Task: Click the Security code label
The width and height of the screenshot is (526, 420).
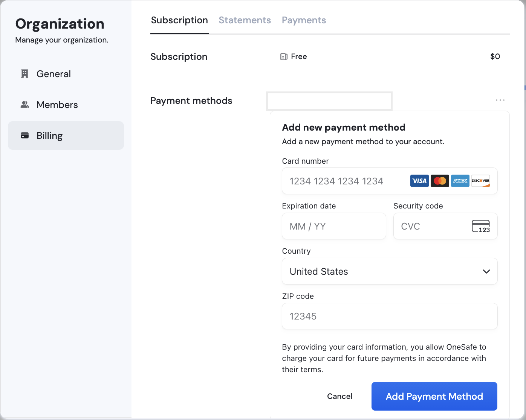Action: pyautogui.click(x=418, y=206)
